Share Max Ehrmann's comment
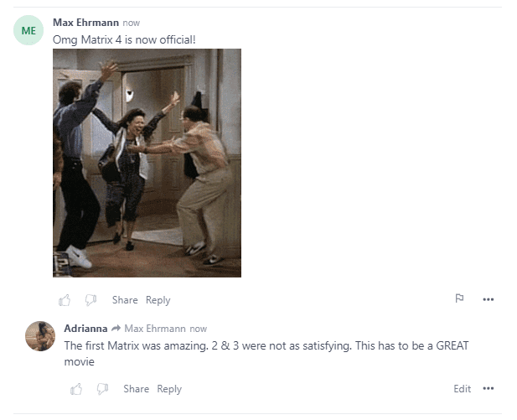Screen dimensions: 517x420 125,300
